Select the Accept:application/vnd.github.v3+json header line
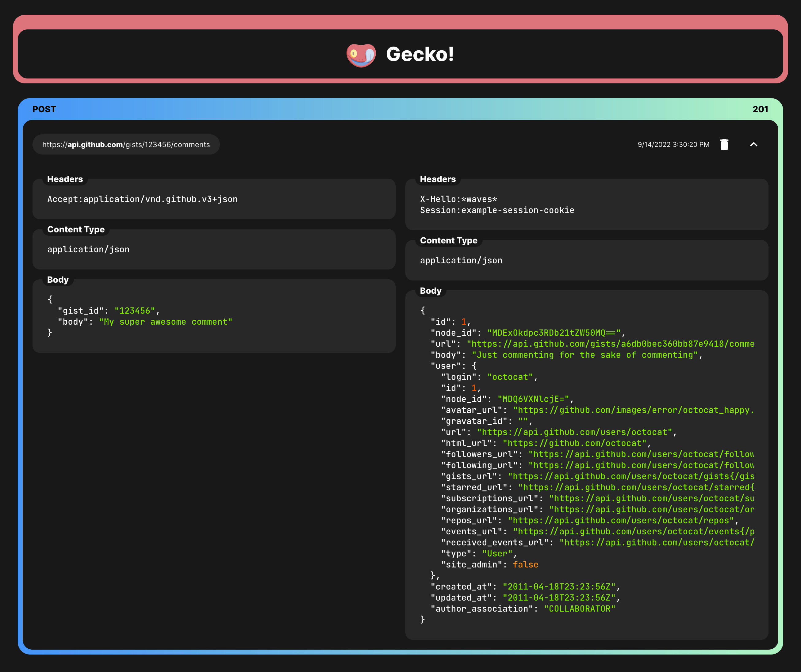This screenshot has height=672, width=801. click(x=142, y=199)
